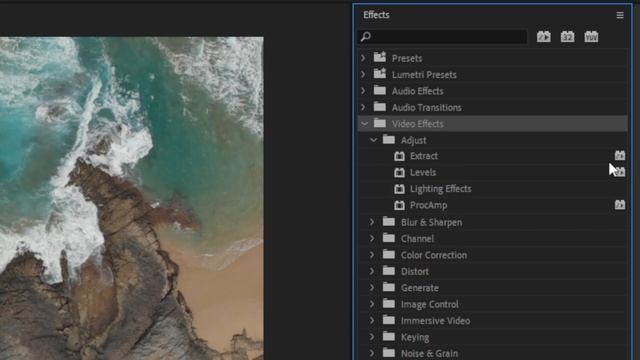
Task: Expand the Audio Transitions folder
Action: 363,107
